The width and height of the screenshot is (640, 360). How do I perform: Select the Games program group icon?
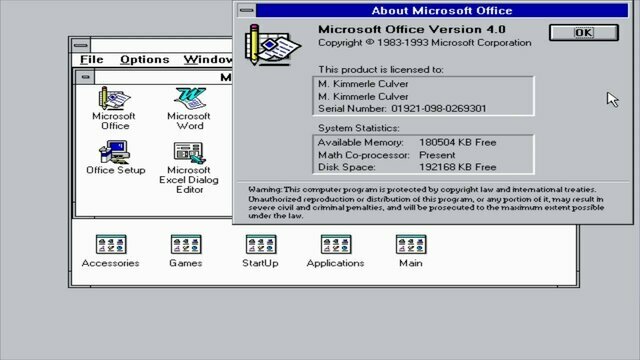(x=186, y=251)
